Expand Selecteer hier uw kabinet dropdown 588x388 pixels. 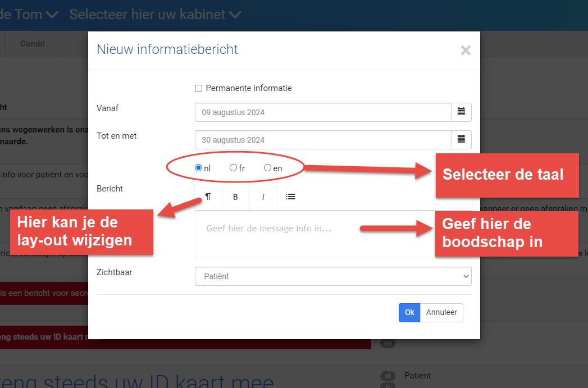[x=156, y=15]
